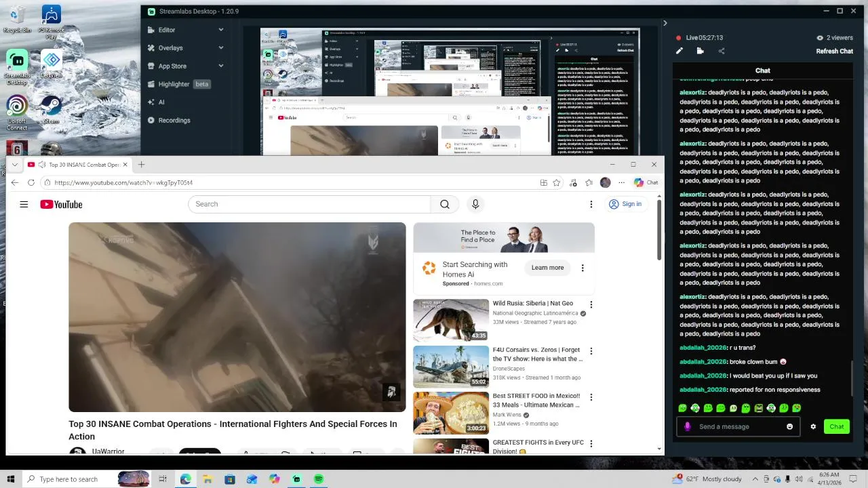Open options for F4U Corsairs video
This screenshot has height=488, width=868.
(591, 351)
